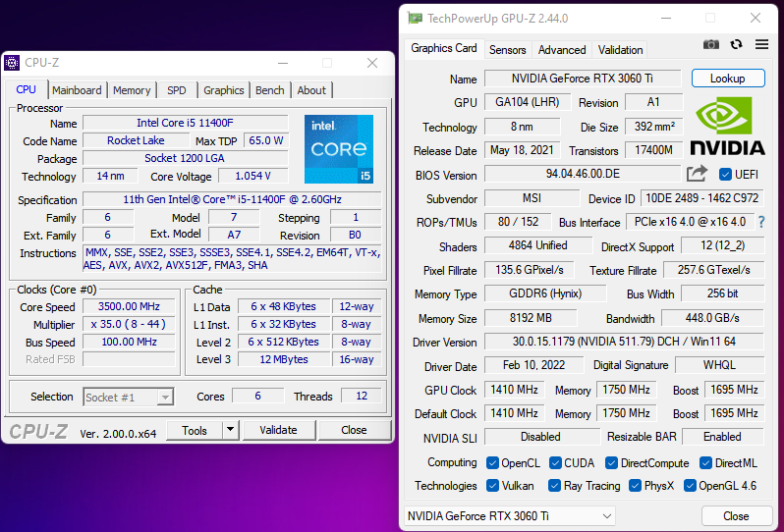The height and width of the screenshot is (532, 784).
Task: Click the Code Name value Rocket Lake
Action: click(x=136, y=140)
